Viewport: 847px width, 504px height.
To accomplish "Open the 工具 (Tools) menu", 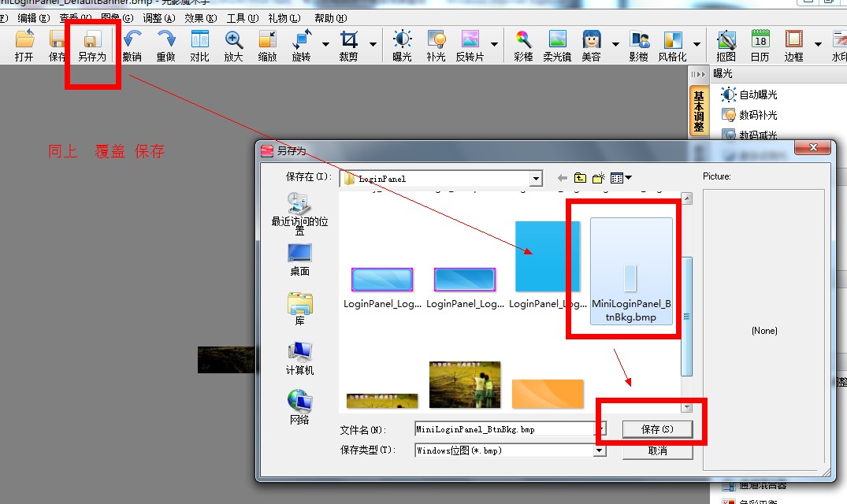I will coord(242,18).
